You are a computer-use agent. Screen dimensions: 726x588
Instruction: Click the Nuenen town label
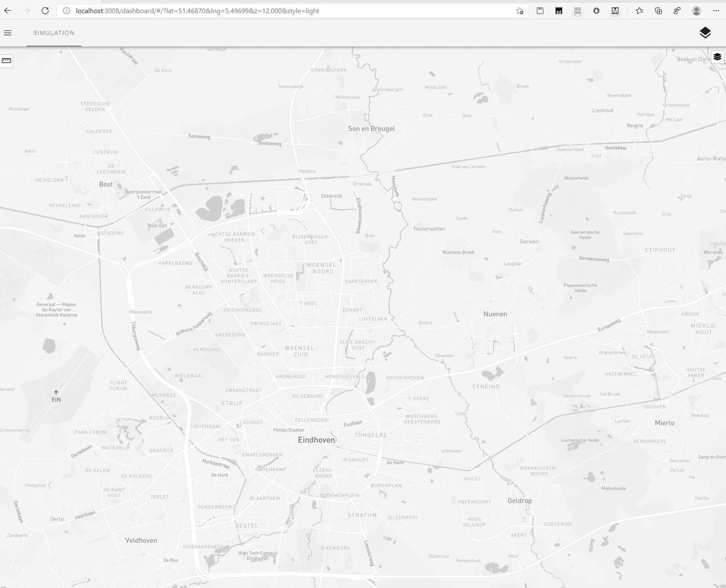(495, 314)
